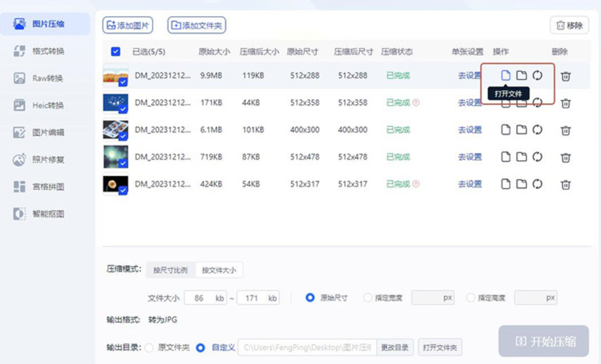Image resolution: width=601 pixels, height=364 pixels.
Task: Click warning icon beside 171KB row status
Action: pos(416,103)
